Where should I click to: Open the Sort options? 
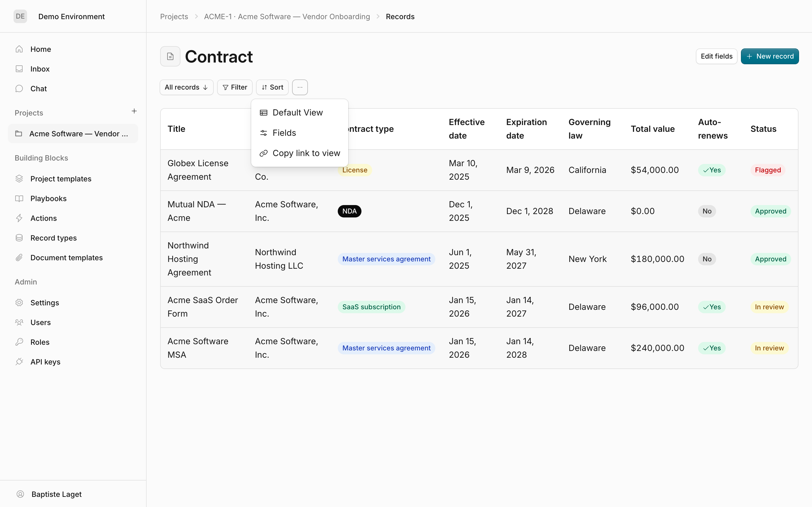pyautogui.click(x=272, y=87)
